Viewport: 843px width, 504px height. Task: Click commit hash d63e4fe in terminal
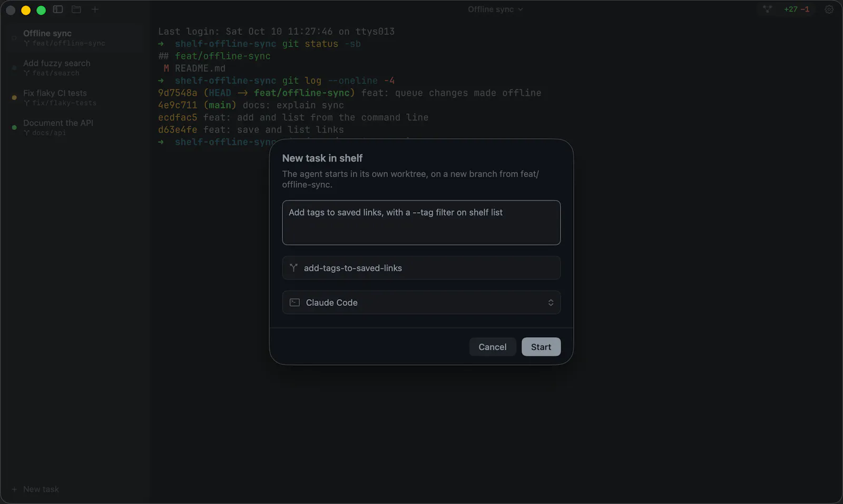(x=178, y=130)
